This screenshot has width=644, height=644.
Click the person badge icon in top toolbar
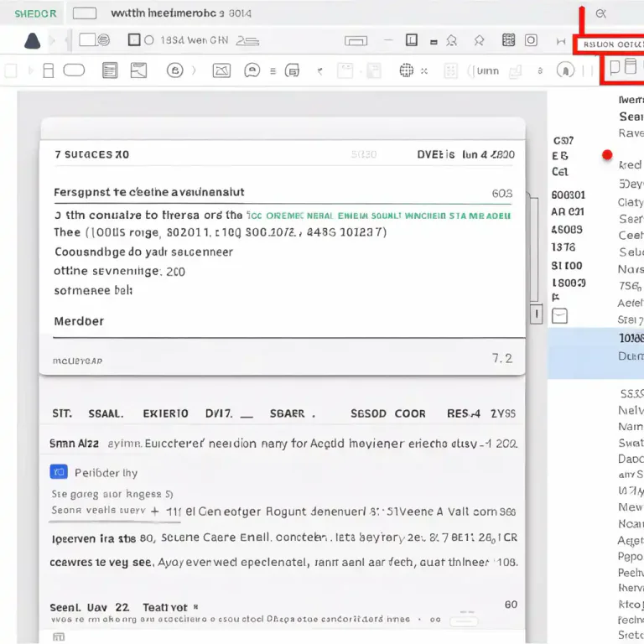[x=452, y=40]
